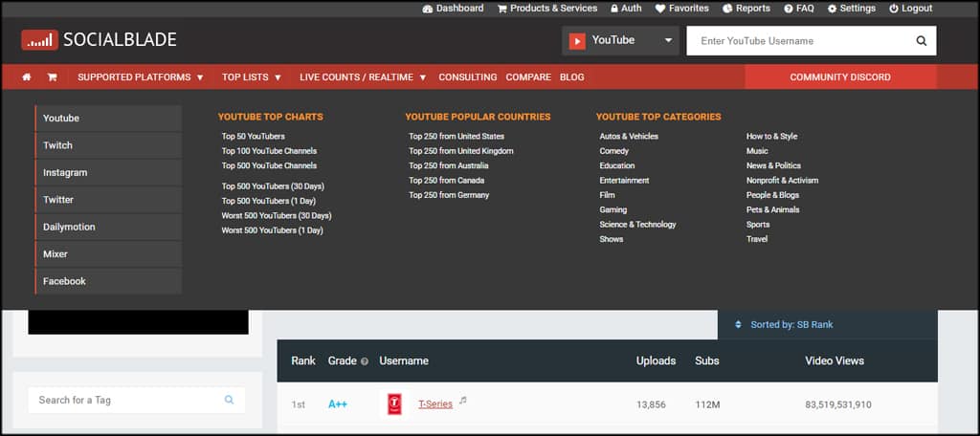Open the Community Discord button
This screenshot has height=436, width=980.
(839, 77)
